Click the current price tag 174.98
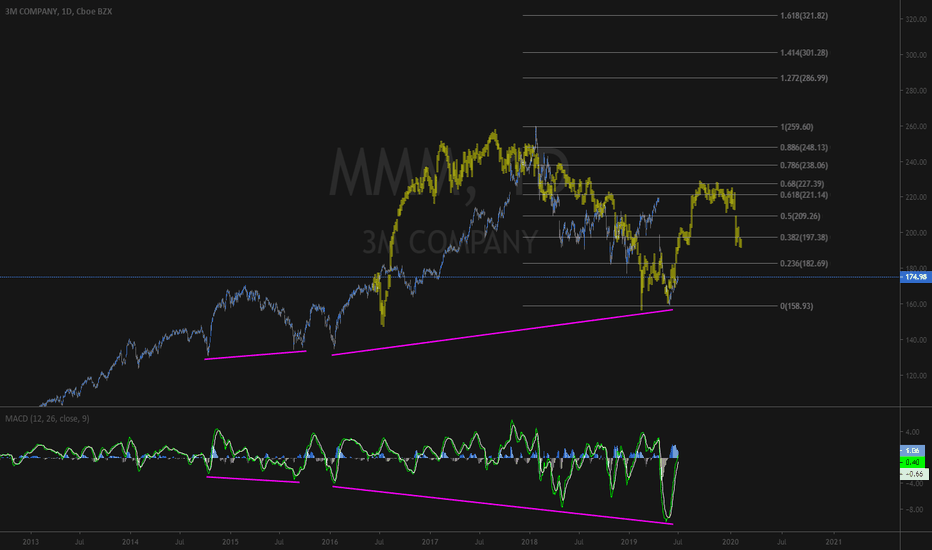The image size is (932, 550). click(x=915, y=277)
